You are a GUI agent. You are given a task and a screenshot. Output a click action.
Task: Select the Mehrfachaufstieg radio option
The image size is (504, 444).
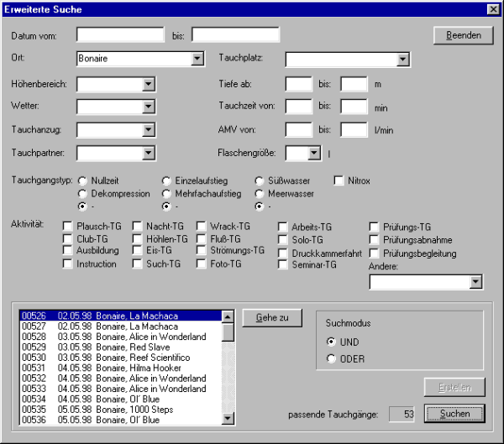(x=166, y=193)
